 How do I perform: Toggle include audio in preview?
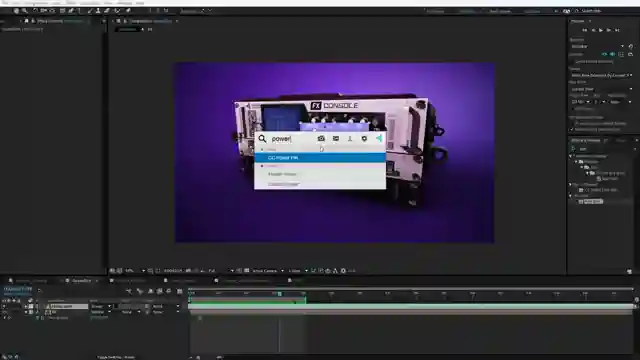tap(613, 54)
